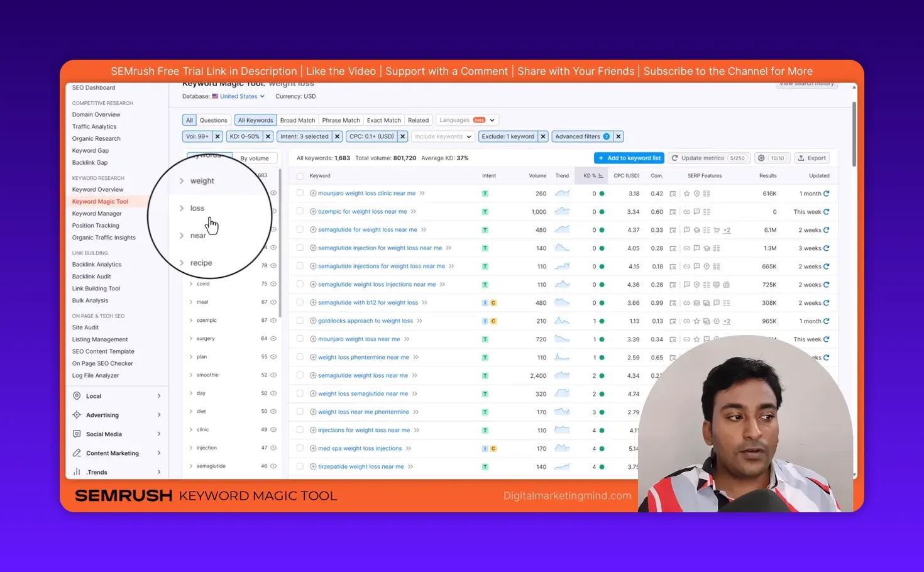Expand the 'weight' keyword group
The height and width of the screenshot is (572, 924).
coord(183,180)
